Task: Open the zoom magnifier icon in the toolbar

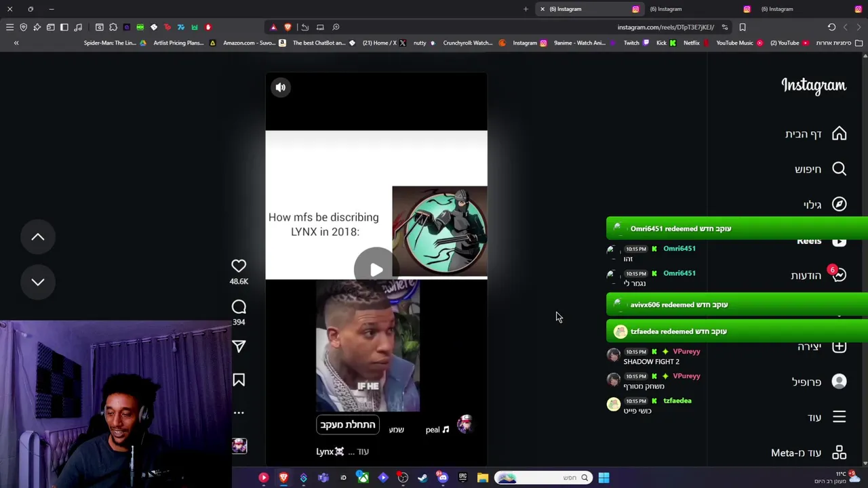Action: point(336,27)
